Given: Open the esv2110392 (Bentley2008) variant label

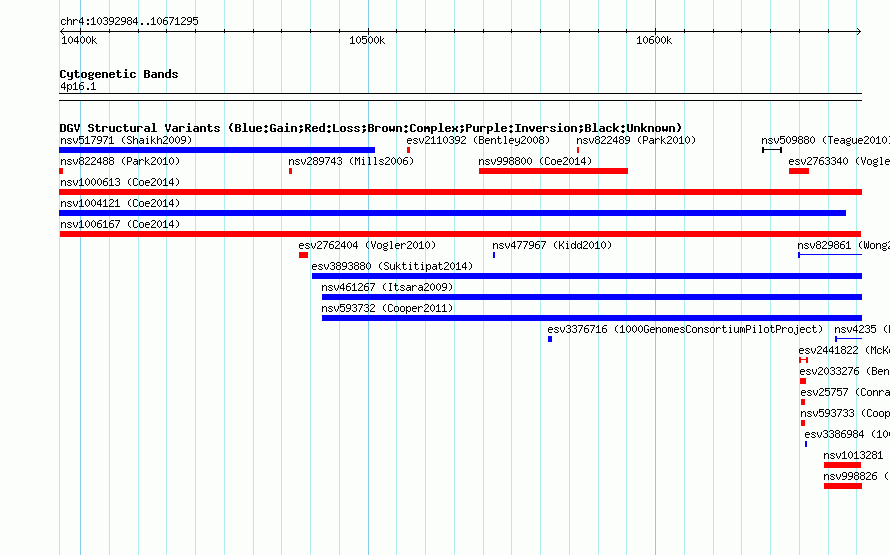Looking at the screenshot, I should coord(478,140).
